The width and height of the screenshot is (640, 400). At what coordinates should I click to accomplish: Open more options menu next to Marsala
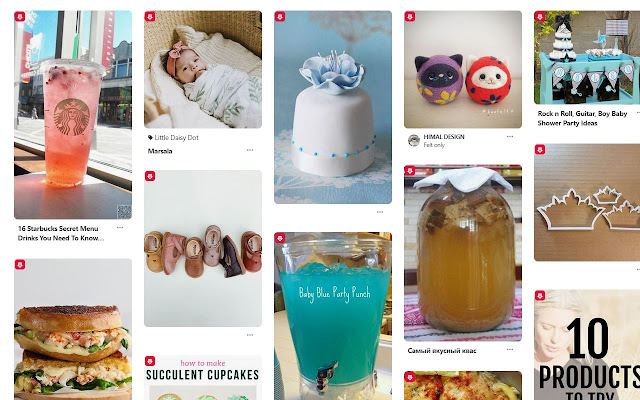[x=250, y=150]
